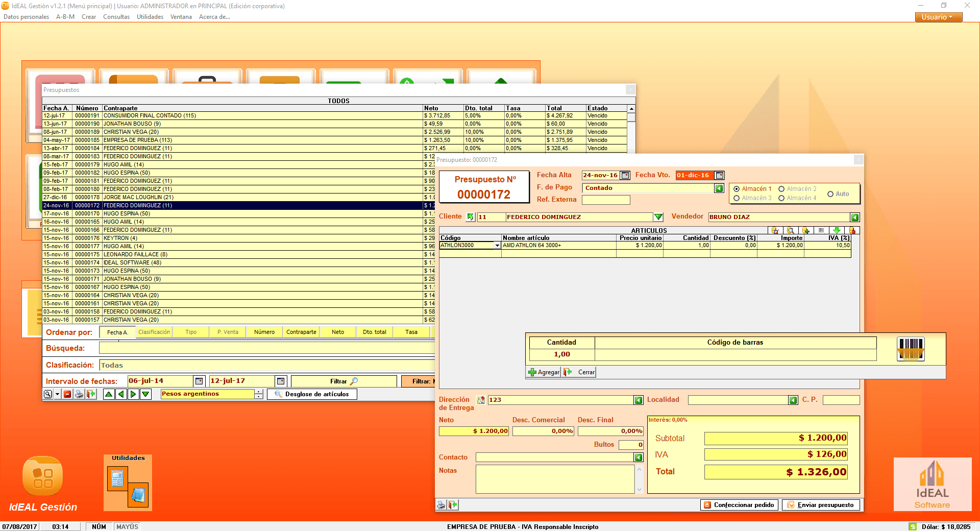Open the Ventana menu

click(x=181, y=17)
